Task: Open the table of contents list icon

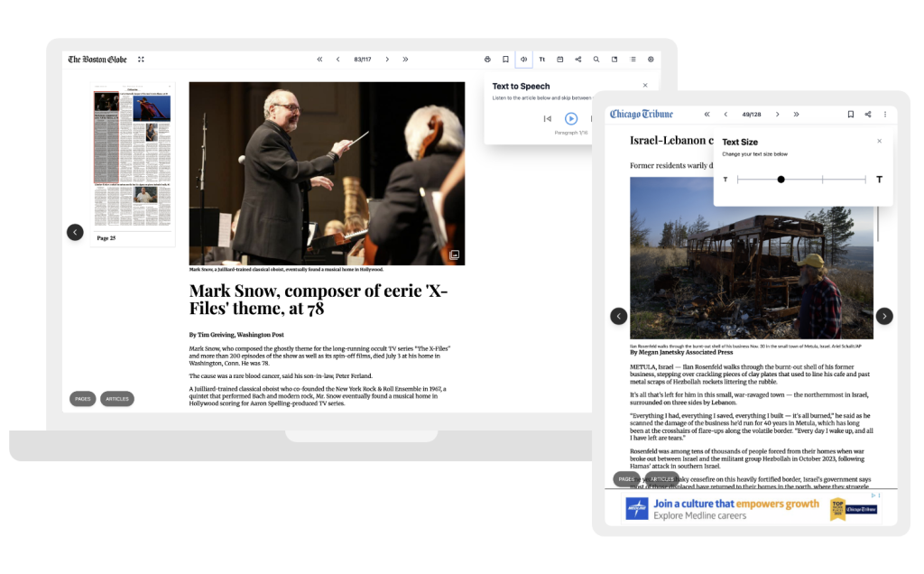Action: pos(633,60)
